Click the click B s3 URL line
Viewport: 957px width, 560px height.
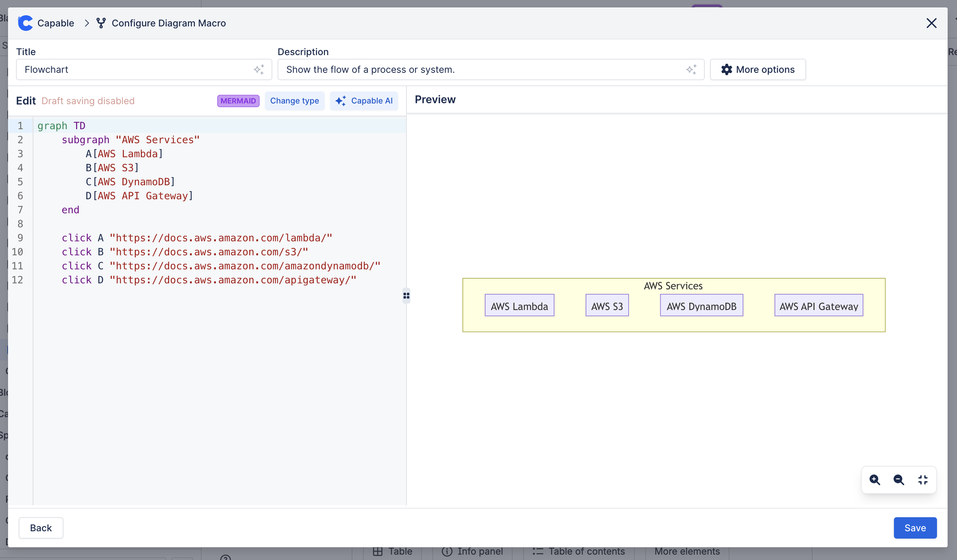click(185, 252)
